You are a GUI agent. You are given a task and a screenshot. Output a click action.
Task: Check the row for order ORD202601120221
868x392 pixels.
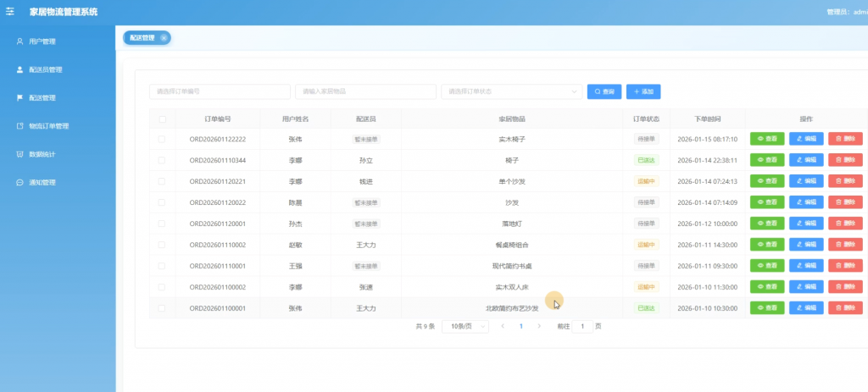[x=162, y=181]
